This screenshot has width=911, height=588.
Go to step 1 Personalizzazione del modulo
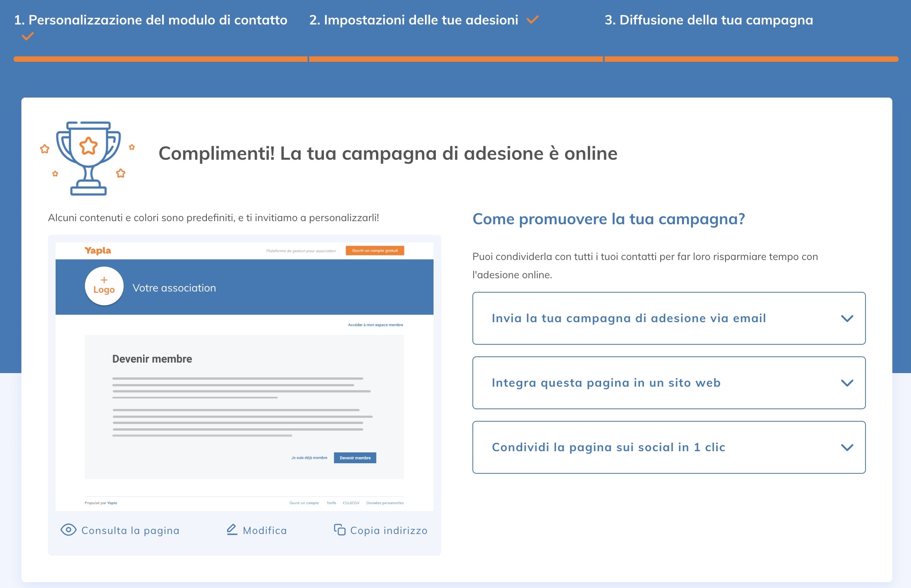[x=150, y=20]
